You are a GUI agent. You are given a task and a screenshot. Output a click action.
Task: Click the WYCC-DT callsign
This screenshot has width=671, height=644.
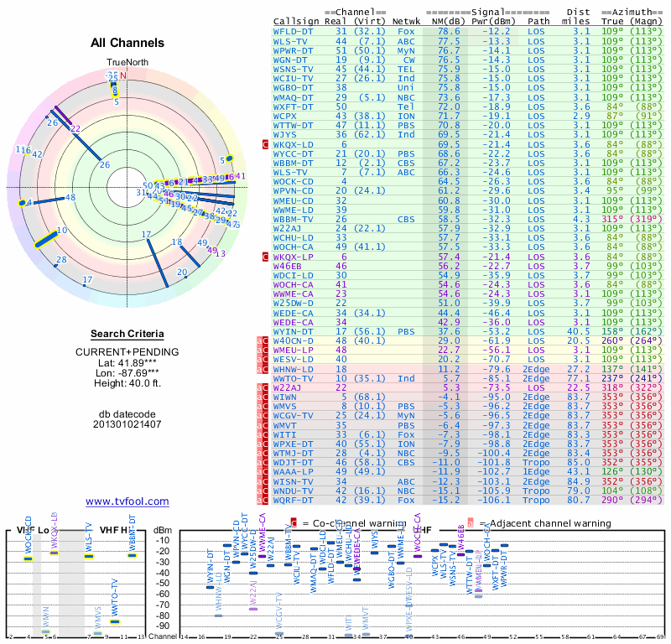293,153
